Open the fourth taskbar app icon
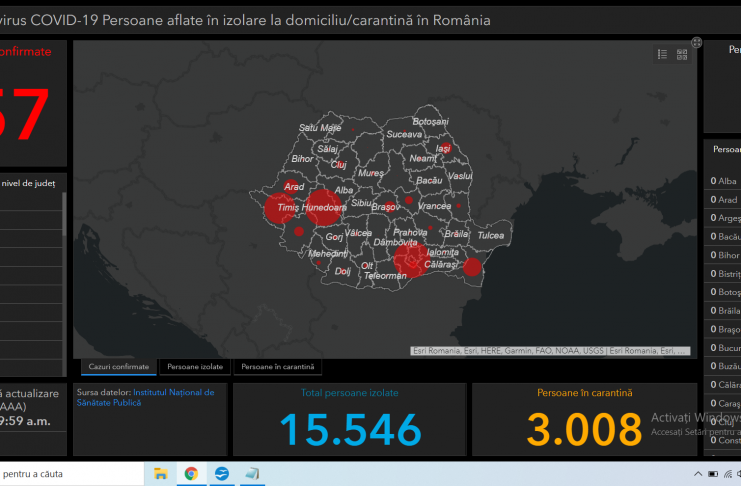The width and height of the screenshot is (741, 486). click(x=252, y=474)
